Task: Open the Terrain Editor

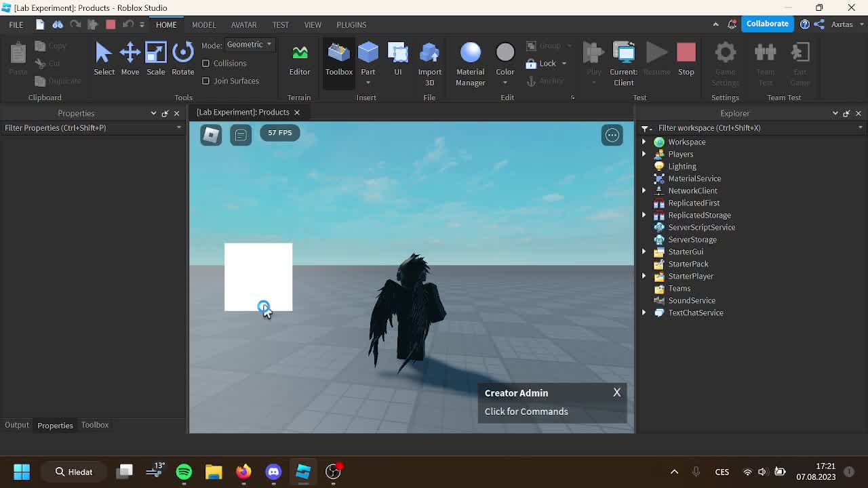Action: tap(300, 59)
